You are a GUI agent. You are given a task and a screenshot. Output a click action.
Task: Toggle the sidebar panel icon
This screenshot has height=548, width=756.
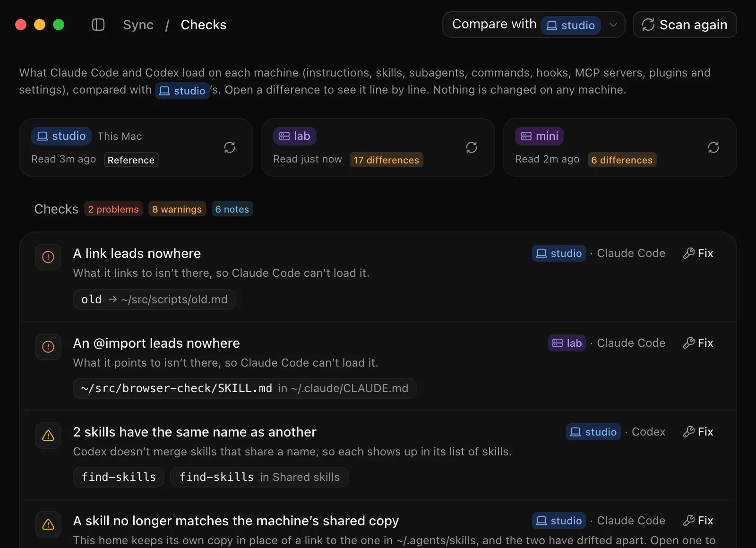pyautogui.click(x=98, y=25)
